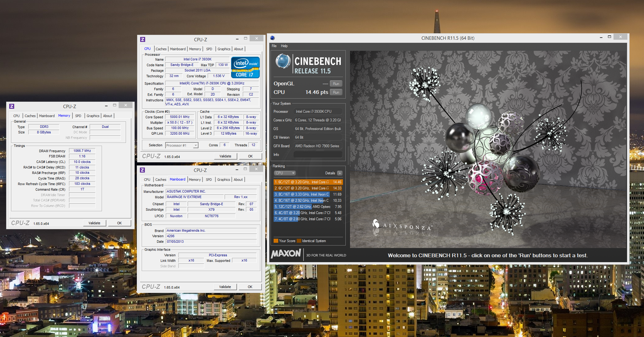Click the Command Rate 1T value
This screenshot has height=337, width=644.
(x=82, y=189)
